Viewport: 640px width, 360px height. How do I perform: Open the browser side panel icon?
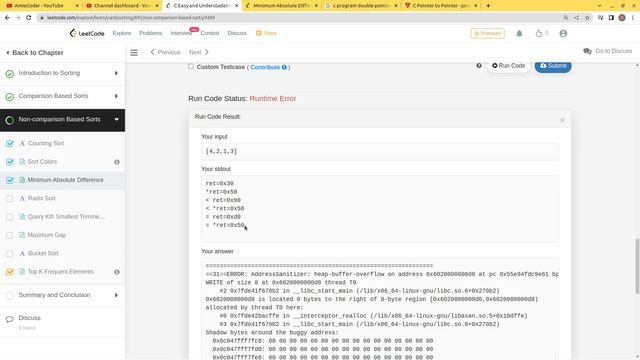point(611,18)
